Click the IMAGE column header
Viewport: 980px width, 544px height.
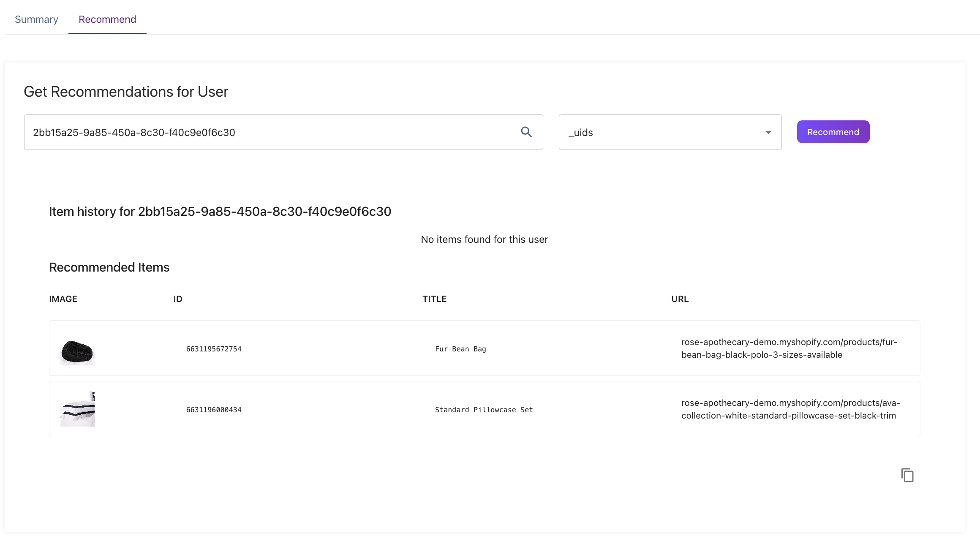(x=63, y=299)
